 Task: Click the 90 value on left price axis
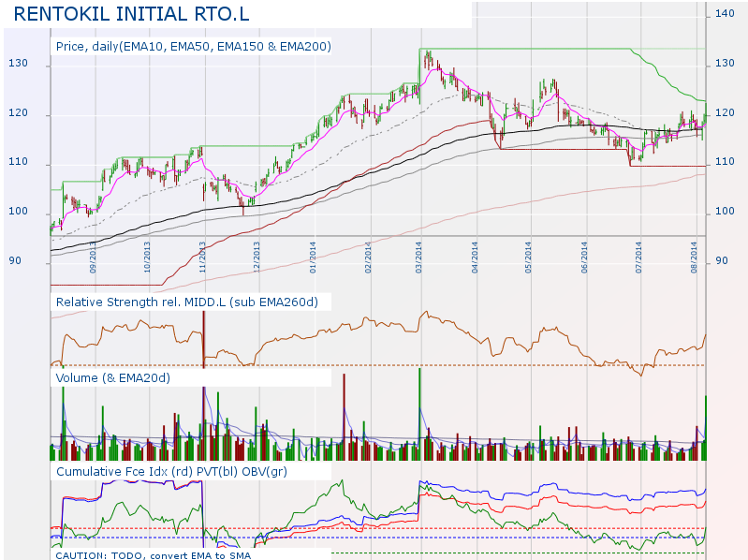(x=15, y=261)
